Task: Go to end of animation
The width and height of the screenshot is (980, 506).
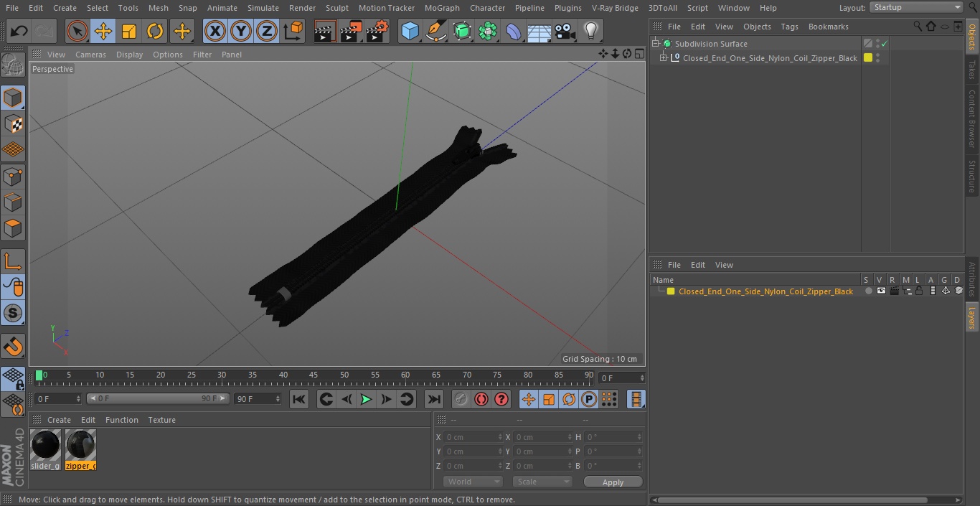Action: (434, 399)
